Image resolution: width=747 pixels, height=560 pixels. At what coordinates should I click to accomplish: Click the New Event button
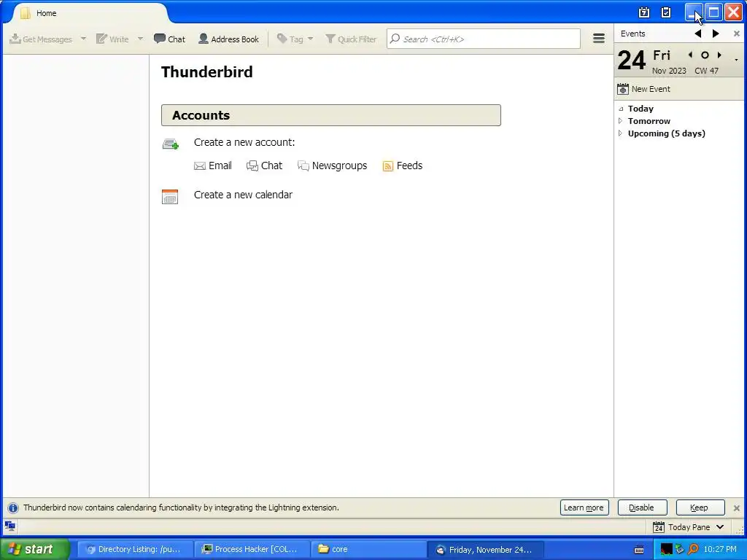point(643,89)
